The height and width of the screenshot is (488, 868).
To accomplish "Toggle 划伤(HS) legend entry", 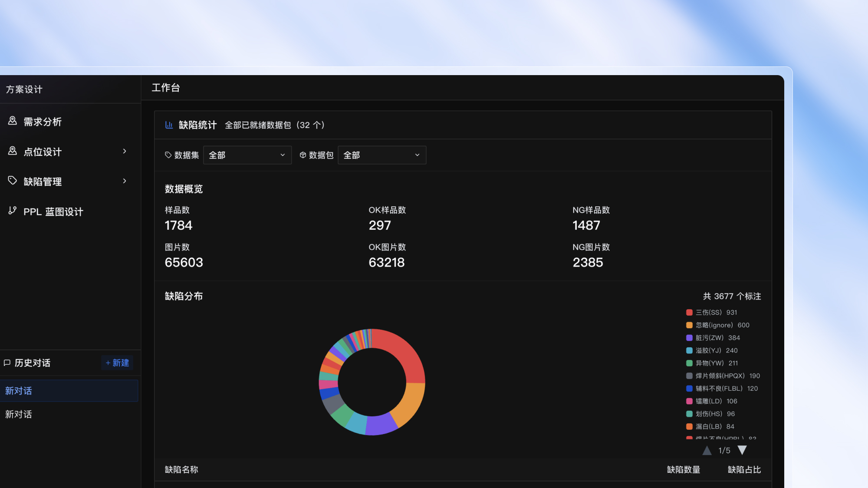I will (x=710, y=414).
